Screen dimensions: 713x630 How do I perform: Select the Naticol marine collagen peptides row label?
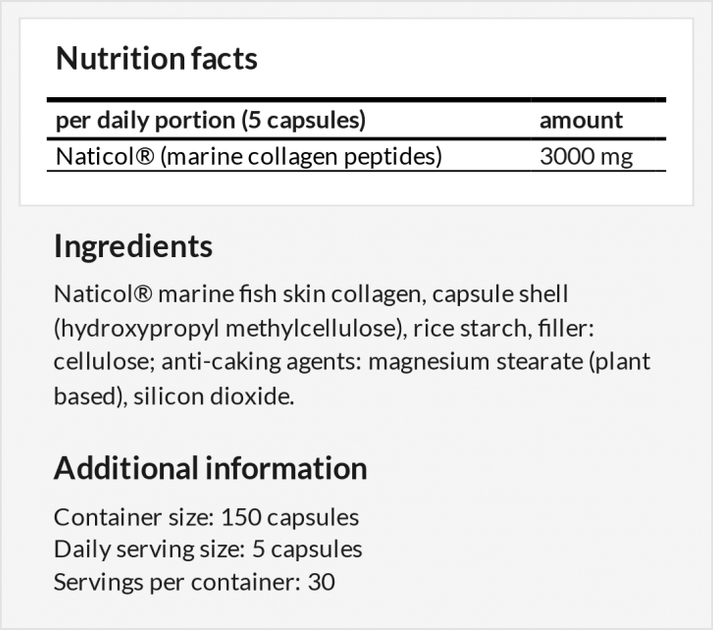pyautogui.click(x=249, y=157)
